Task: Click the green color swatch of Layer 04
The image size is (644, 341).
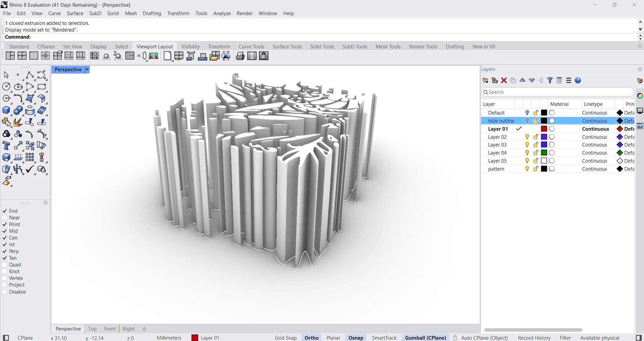Action: click(x=544, y=153)
